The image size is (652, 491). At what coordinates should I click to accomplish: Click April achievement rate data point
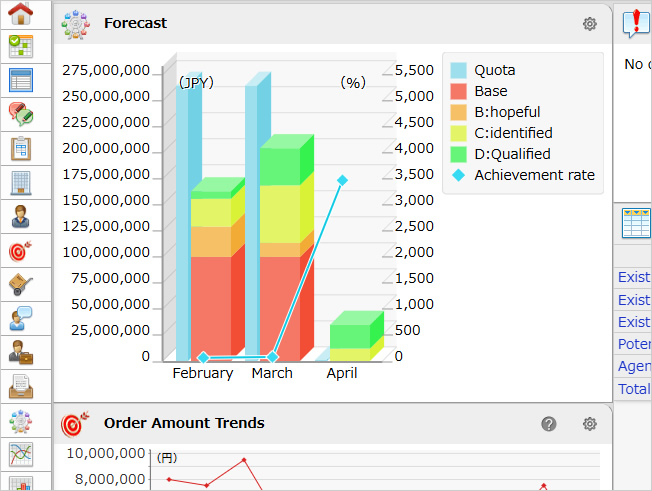pos(342,180)
